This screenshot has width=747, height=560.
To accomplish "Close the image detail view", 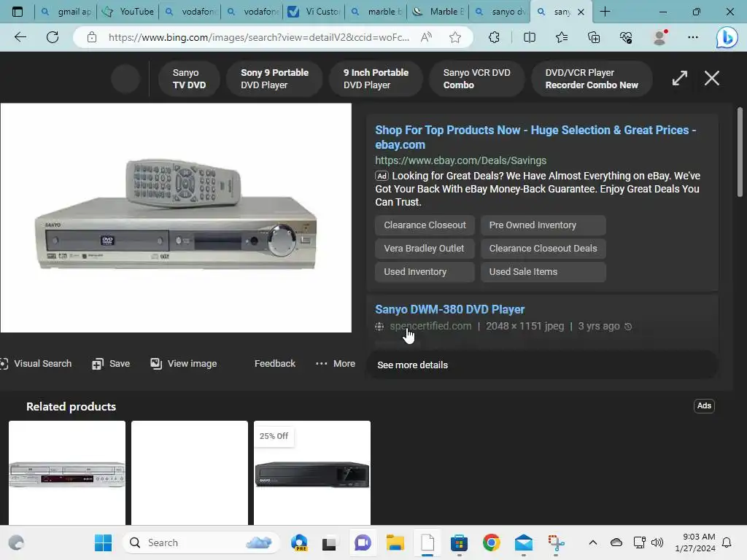I will pyautogui.click(x=712, y=78).
